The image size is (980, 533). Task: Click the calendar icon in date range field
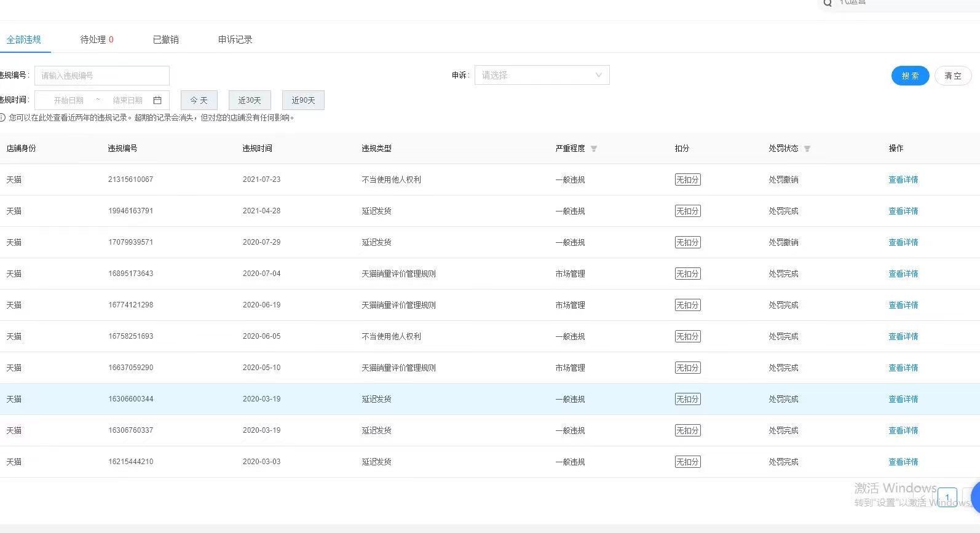click(x=157, y=100)
